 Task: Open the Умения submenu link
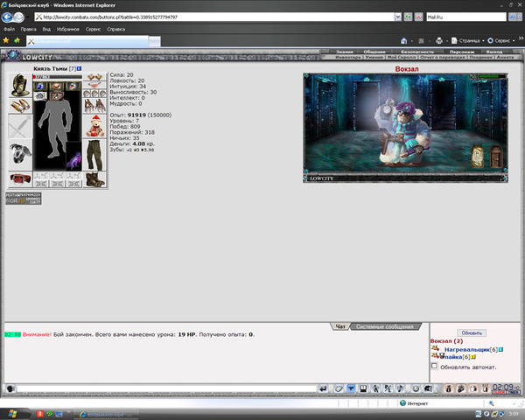coord(374,57)
